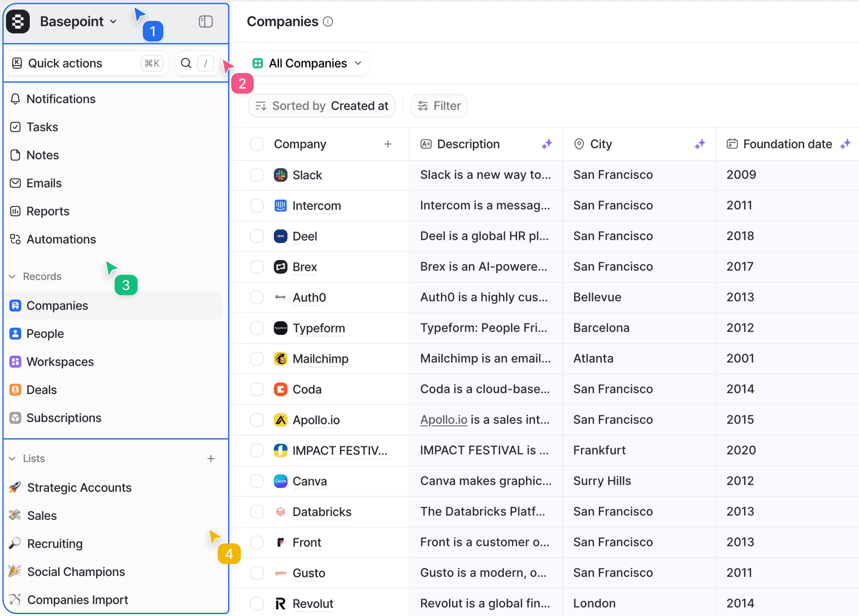Open the Basepoint workspace dropdown

pos(78,21)
